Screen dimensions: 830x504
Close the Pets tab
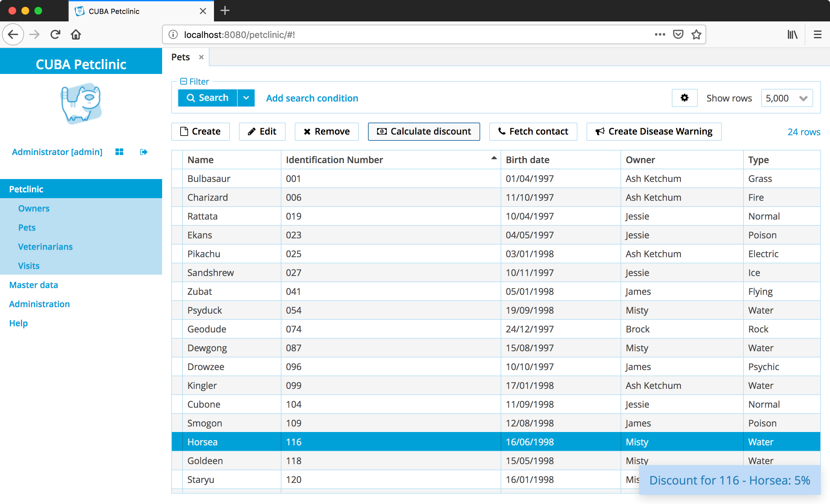click(201, 57)
